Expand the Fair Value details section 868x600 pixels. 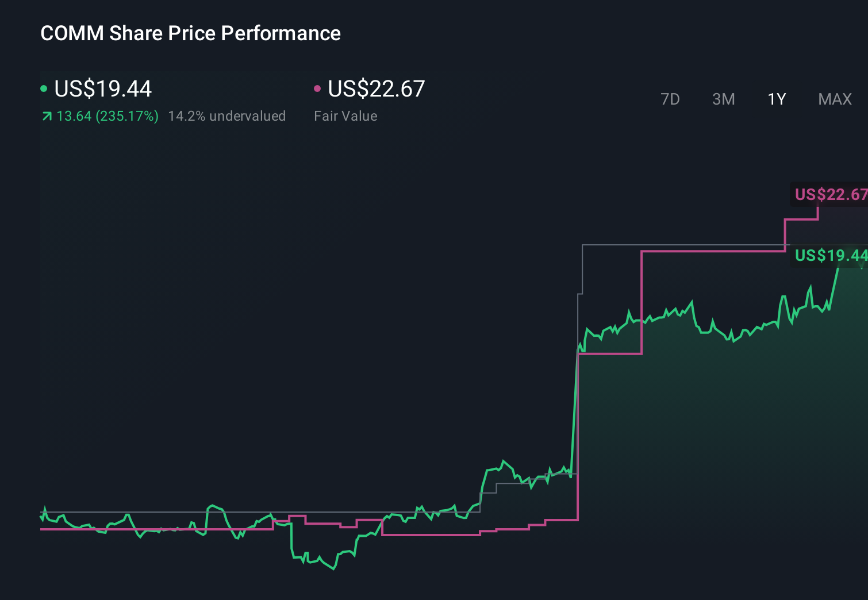pos(345,116)
